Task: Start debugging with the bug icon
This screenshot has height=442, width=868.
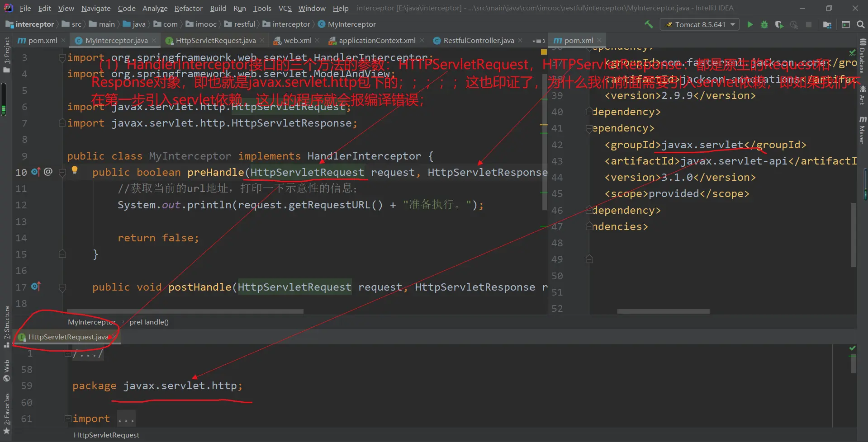Action: point(764,24)
